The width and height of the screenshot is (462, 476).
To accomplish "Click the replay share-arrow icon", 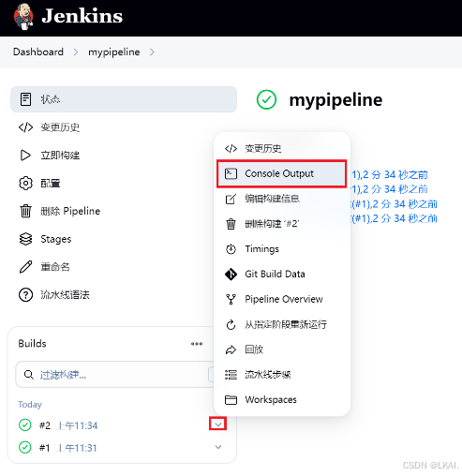I will [231, 350].
